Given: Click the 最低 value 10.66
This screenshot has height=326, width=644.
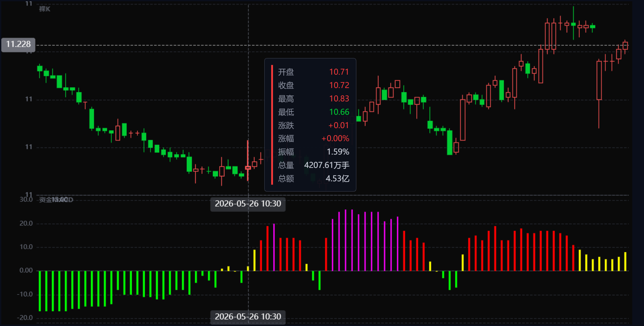Looking at the screenshot, I should pyautogui.click(x=339, y=112).
